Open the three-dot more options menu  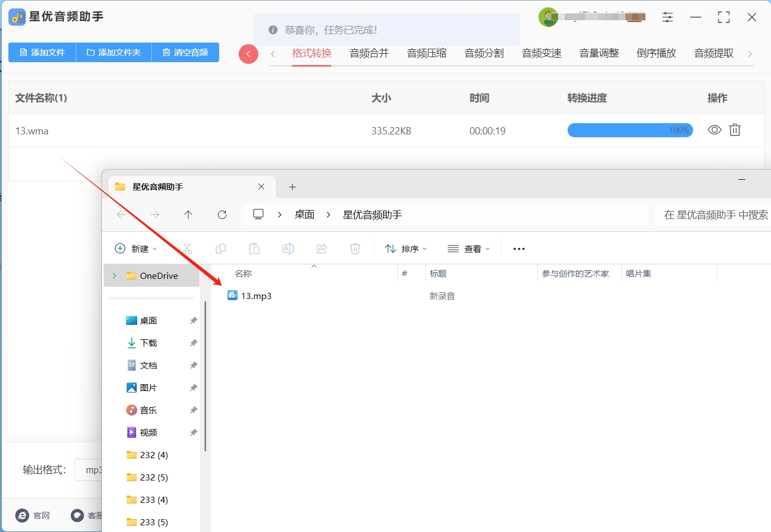[x=519, y=249]
